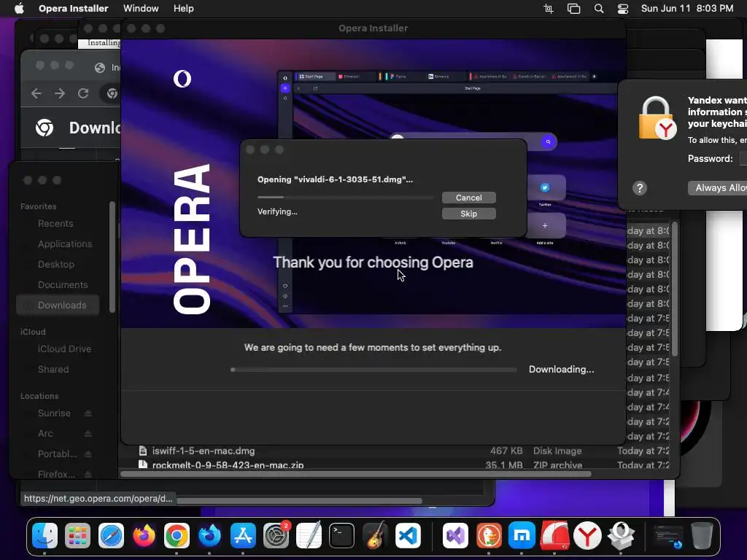Open the Help menu
The image size is (747, 560).
(x=183, y=9)
